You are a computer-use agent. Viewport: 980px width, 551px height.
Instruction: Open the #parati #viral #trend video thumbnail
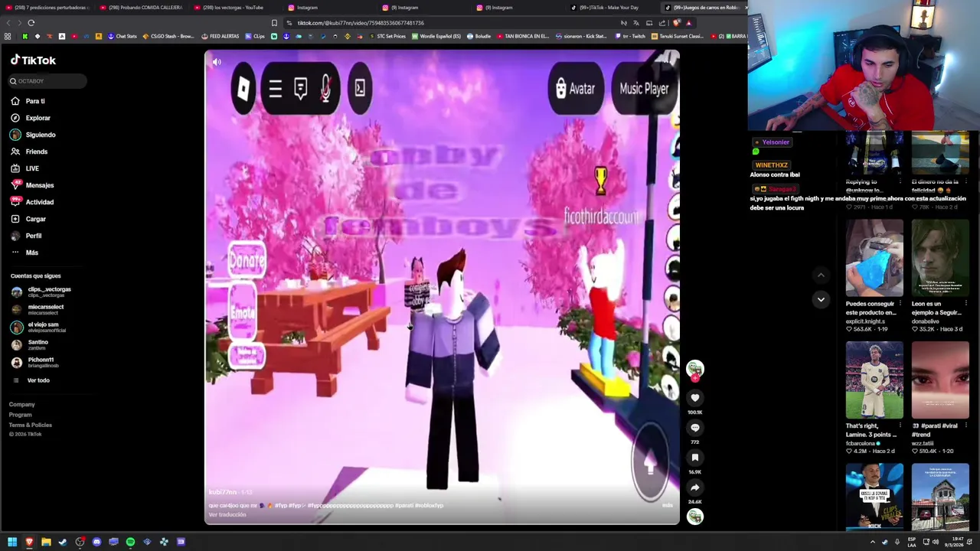click(x=940, y=380)
